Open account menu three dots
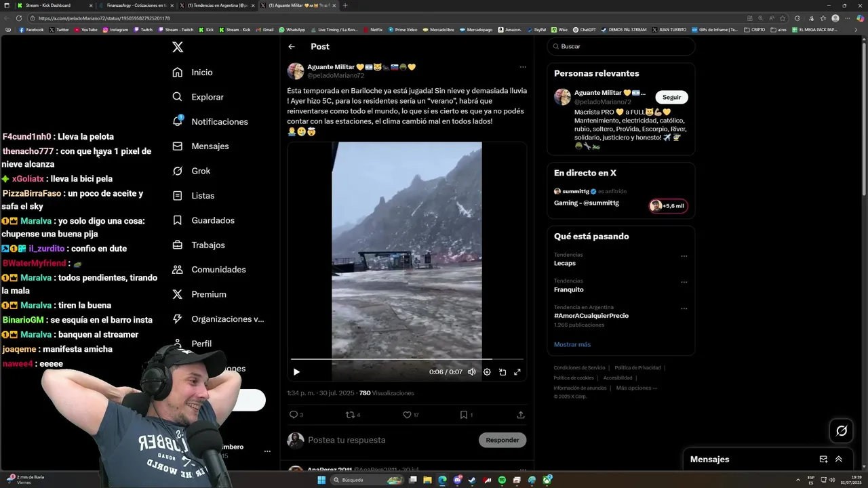This screenshot has height=488, width=868. point(267,451)
